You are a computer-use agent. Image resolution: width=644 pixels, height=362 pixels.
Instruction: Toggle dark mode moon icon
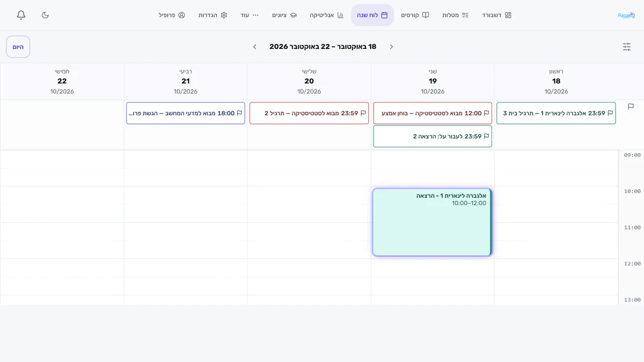click(x=45, y=15)
